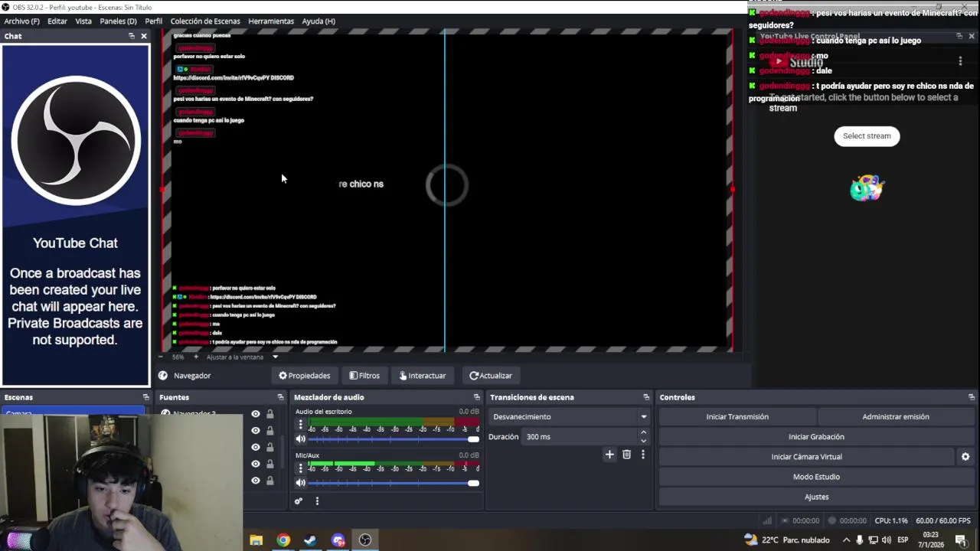The width and height of the screenshot is (980, 551).
Task: Open the Paneles menu
Action: click(x=118, y=21)
